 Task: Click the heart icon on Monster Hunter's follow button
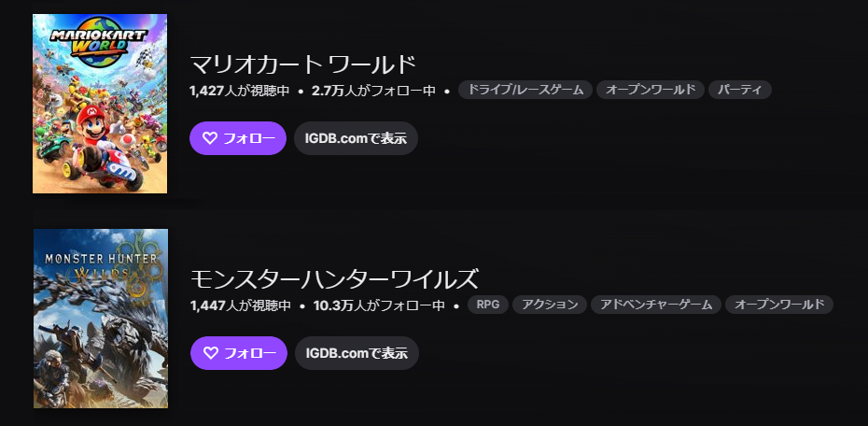coord(210,353)
